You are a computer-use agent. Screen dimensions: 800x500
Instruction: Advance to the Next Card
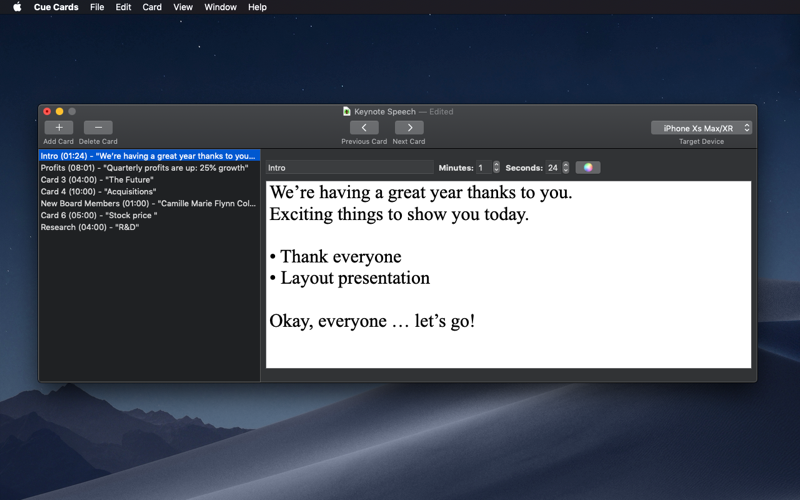[409, 128]
